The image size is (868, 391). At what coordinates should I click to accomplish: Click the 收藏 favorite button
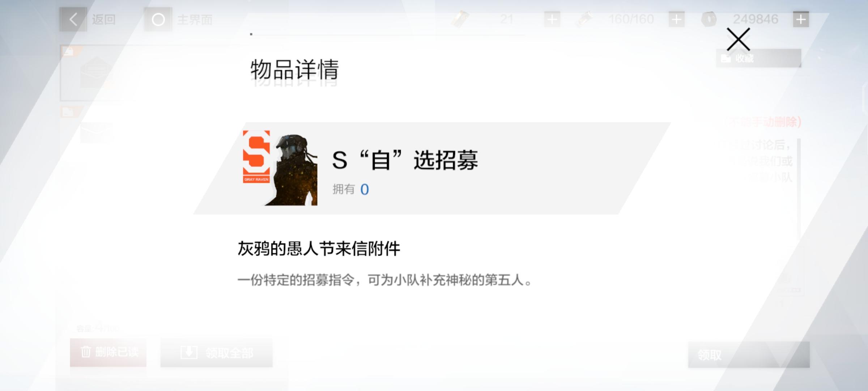(x=758, y=58)
